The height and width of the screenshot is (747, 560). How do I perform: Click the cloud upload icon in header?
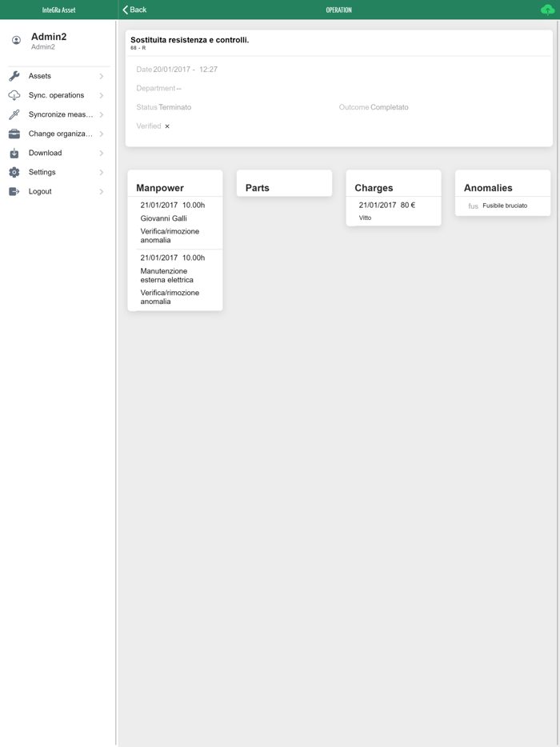coord(547,10)
